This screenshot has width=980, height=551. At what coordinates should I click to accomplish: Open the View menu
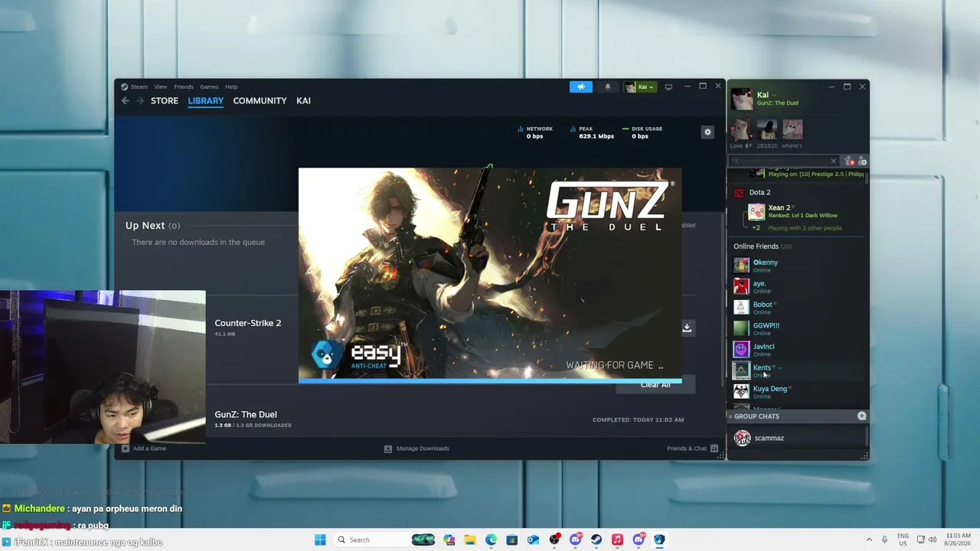161,86
